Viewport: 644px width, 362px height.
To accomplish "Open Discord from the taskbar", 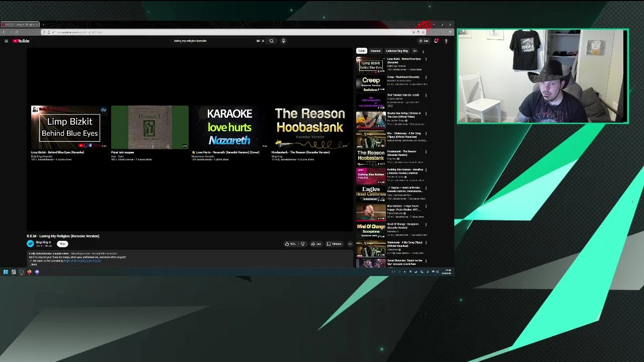I will (37, 272).
